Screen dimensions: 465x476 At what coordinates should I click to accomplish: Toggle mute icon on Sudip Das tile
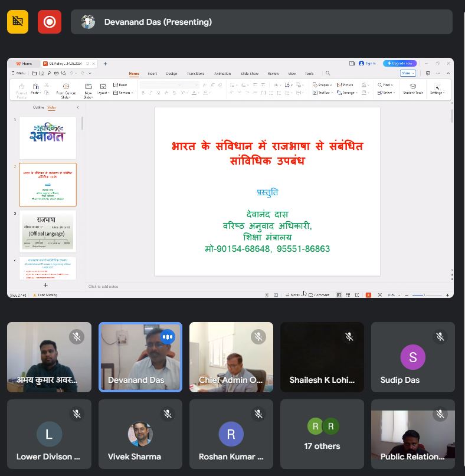440,337
